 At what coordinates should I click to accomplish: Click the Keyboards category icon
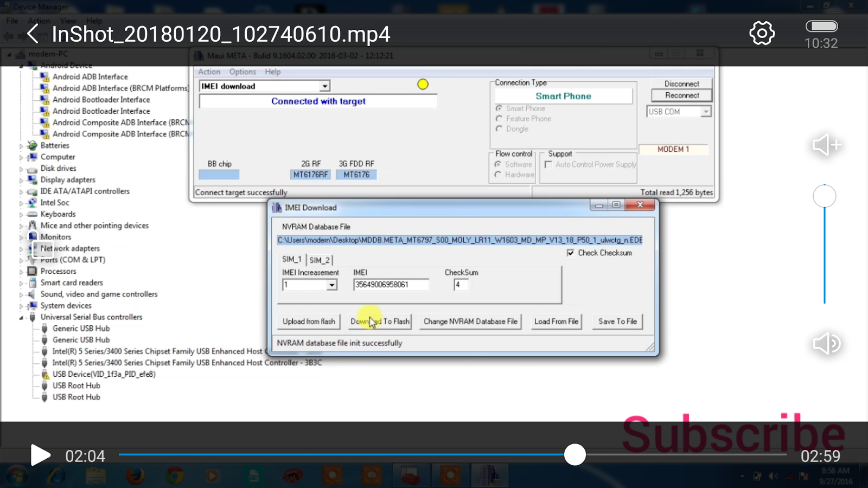[x=33, y=214]
